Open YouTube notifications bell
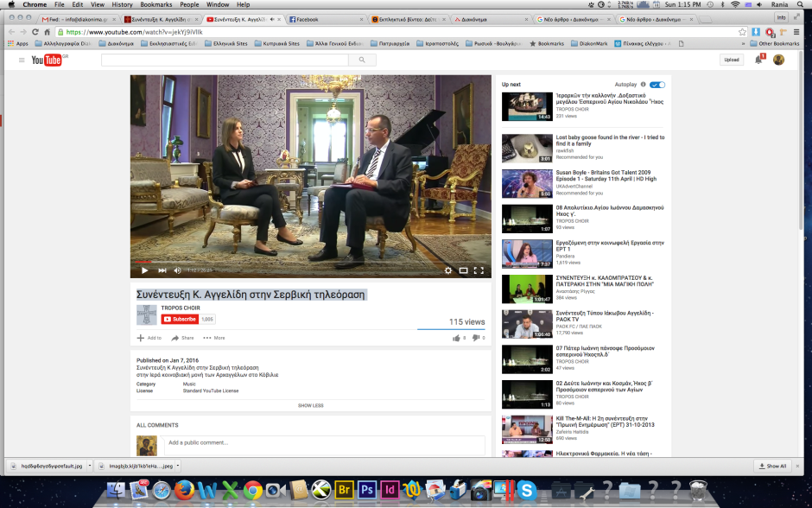 pos(759,60)
